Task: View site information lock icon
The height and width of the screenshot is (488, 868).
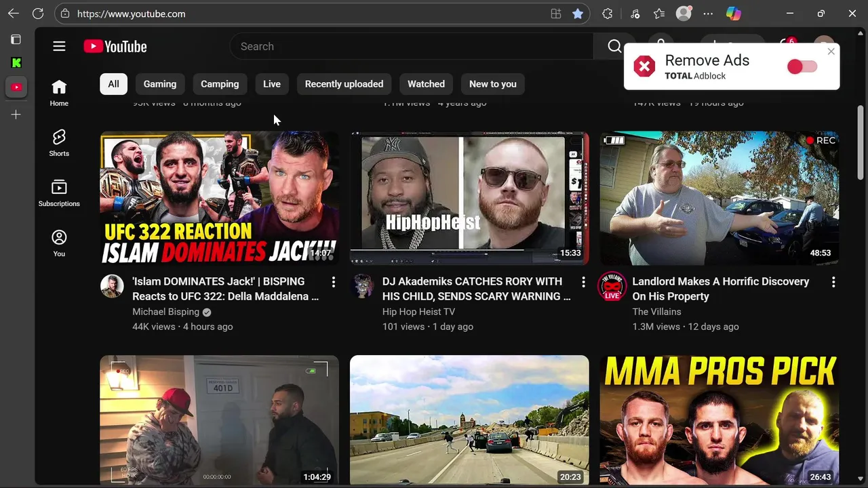Action: pos(65,14)
